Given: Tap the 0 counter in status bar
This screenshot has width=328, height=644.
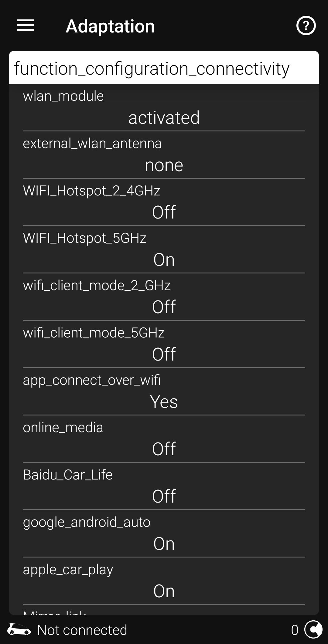Looking at the screenshot, I should pyautogui.click(x=294, y=630).
